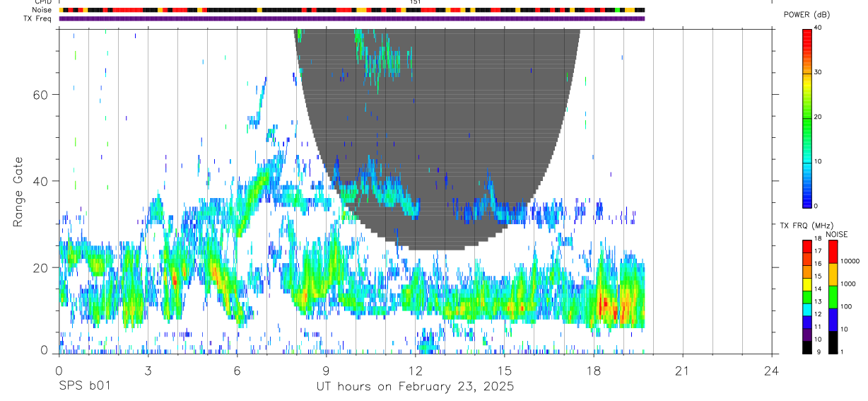Viewport: 868px width, 401px height.
Task: Click the "13" value on TX FRQ scale
Action: (x=818, y=301)
